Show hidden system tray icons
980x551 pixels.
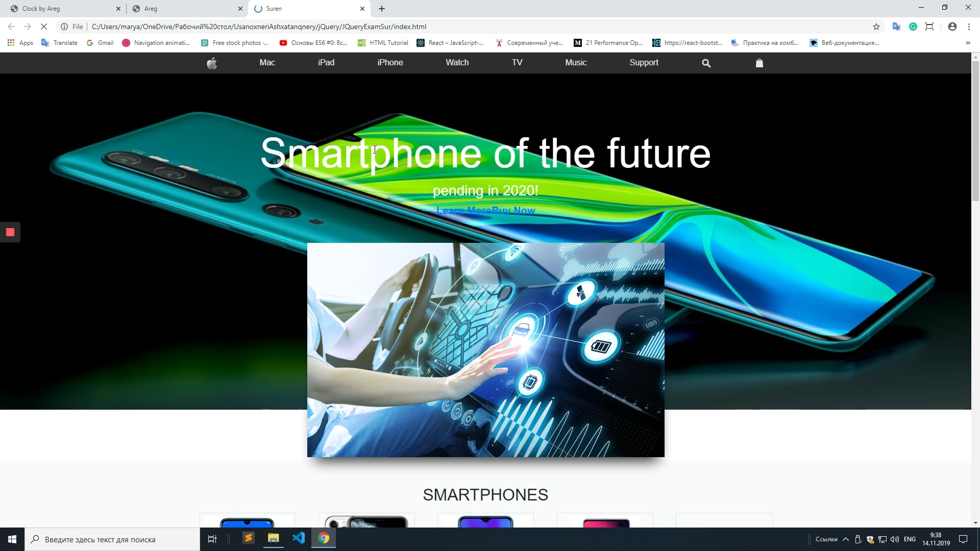[x=846, y=539]
